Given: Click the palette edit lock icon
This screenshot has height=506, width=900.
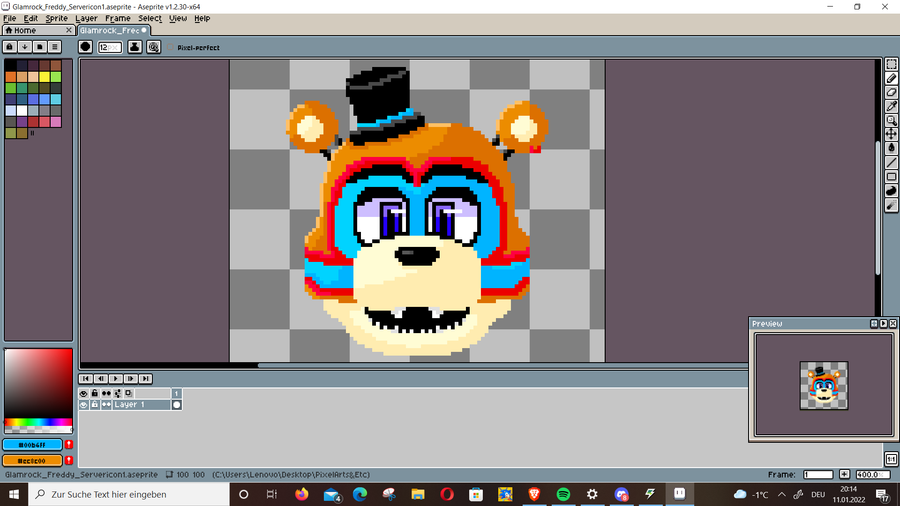Looking at the screenshot, I should [x=10, y=46].
